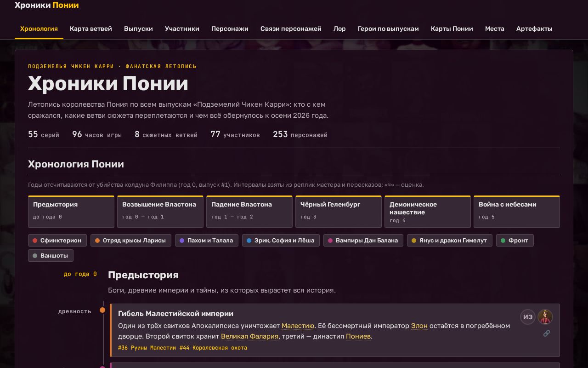Click the orange timeline marker for древность
Image resolution: width=588 pixels, height=368 pixels.
click(102, 310)
